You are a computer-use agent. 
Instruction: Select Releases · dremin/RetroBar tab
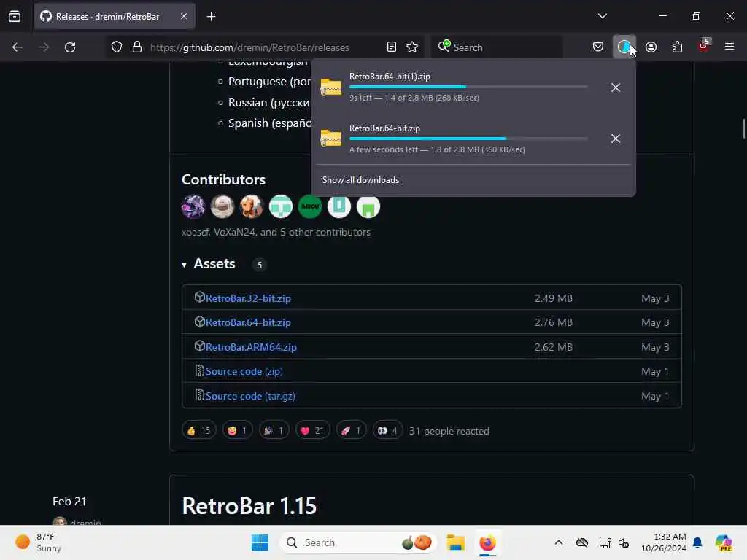click(x=115, y=17)
